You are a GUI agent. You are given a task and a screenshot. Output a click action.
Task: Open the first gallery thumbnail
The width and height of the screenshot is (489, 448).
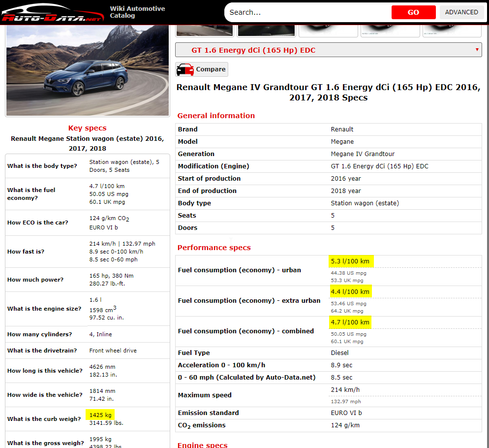pyautogui.click(x=204, y=31)
